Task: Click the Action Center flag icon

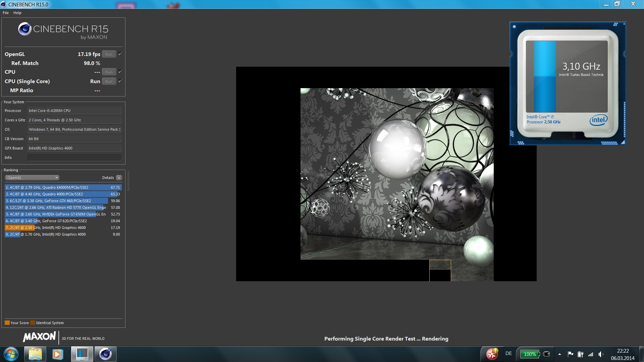Action: (570, 354)
